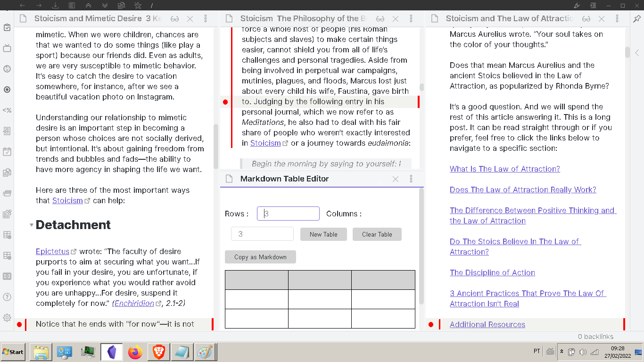Toggle reading view for Stoicism and Mimetic Desire

coord(175,19)
